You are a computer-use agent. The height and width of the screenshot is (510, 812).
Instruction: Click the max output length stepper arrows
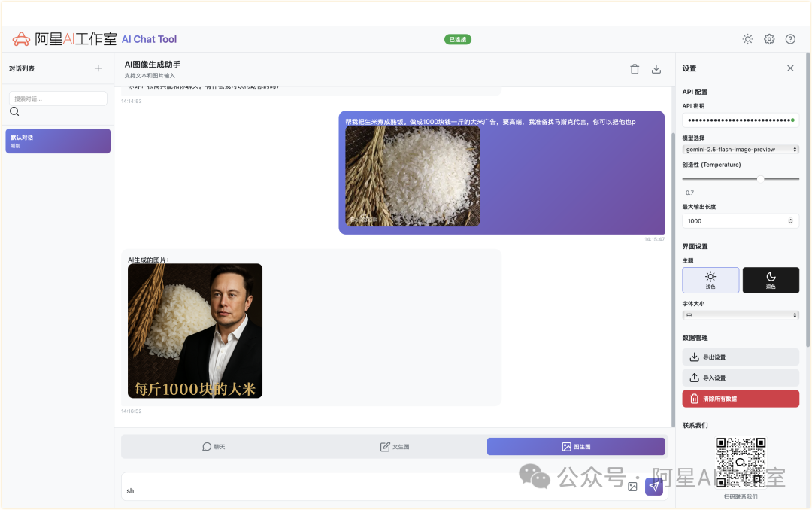coord(790,221)
